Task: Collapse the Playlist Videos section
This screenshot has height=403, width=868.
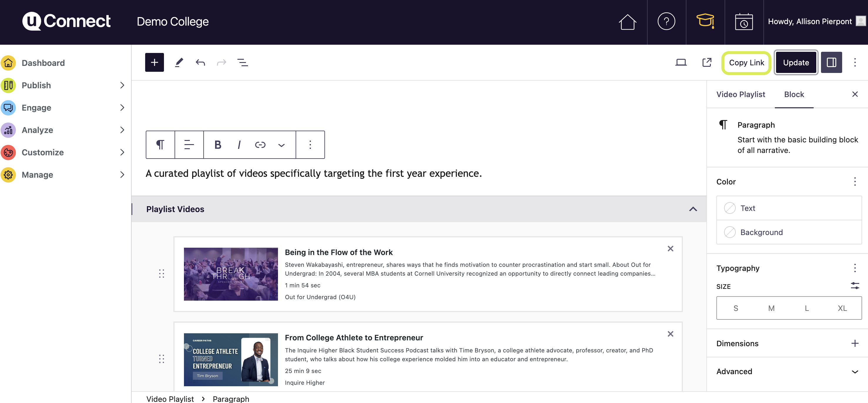Action: tap(693, 209)
